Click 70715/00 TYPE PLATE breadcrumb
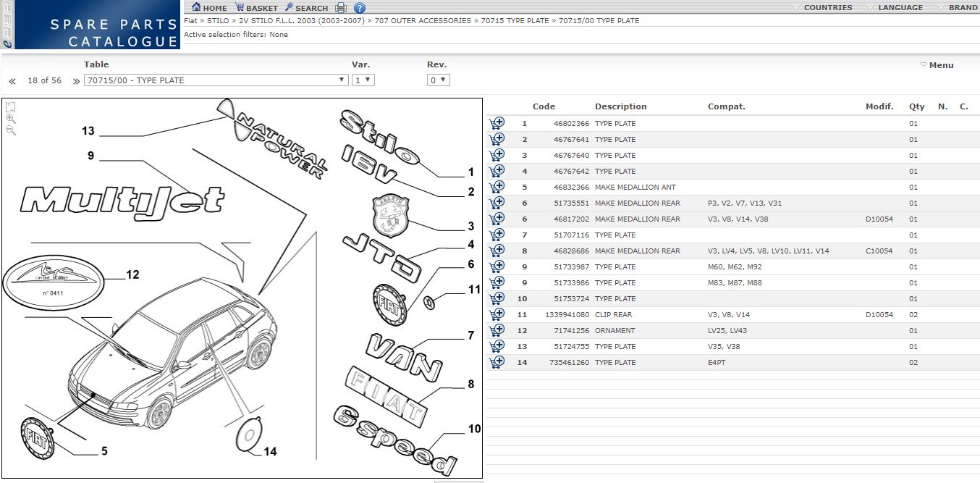The image size is (980, 483). point(599,21)
